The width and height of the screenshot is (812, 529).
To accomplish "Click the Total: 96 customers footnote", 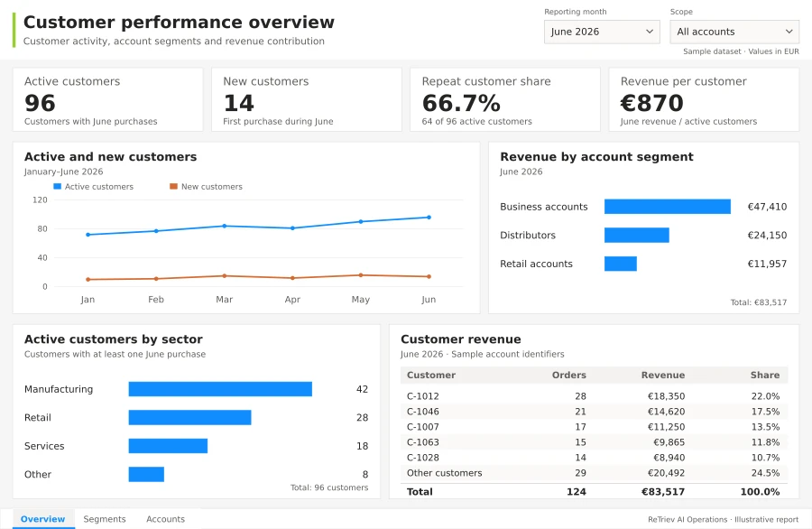I will [x=329, y=487].
